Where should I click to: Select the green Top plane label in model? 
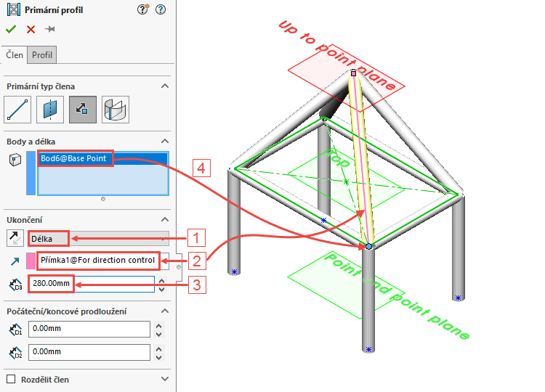pyautogui.click(x=336, y=158)
